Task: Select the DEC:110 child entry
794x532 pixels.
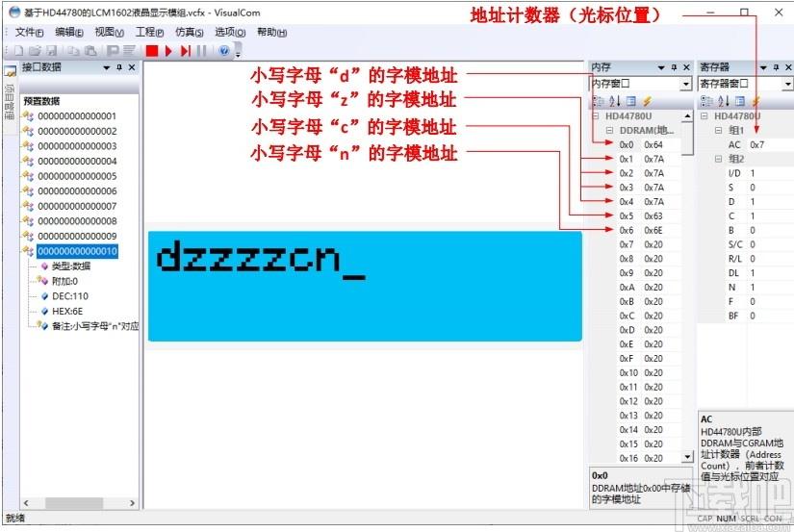Action: tap(70, 296)
